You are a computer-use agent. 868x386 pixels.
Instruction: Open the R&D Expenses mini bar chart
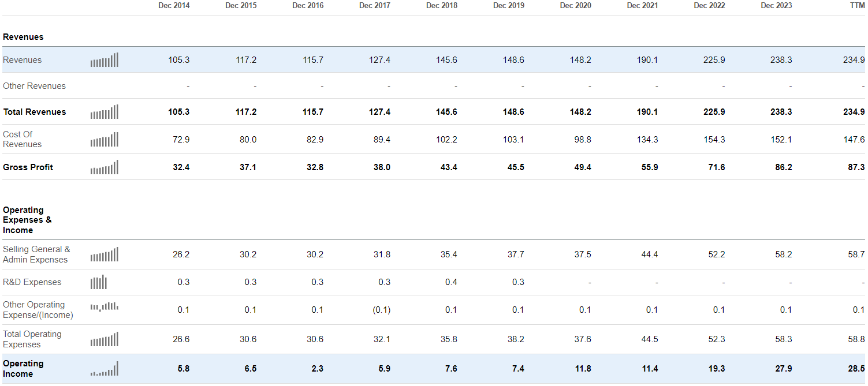tap(99, 282)
